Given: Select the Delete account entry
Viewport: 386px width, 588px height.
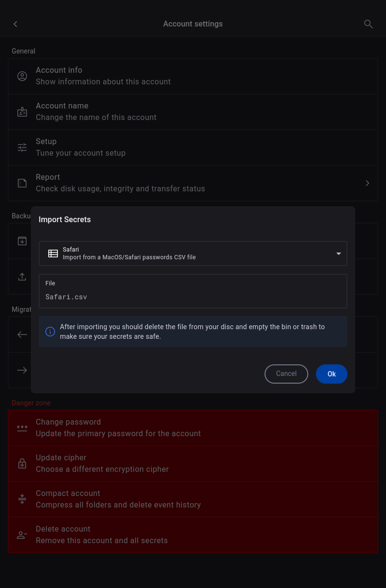Looking at the screenshot, I should pos(193,535).
